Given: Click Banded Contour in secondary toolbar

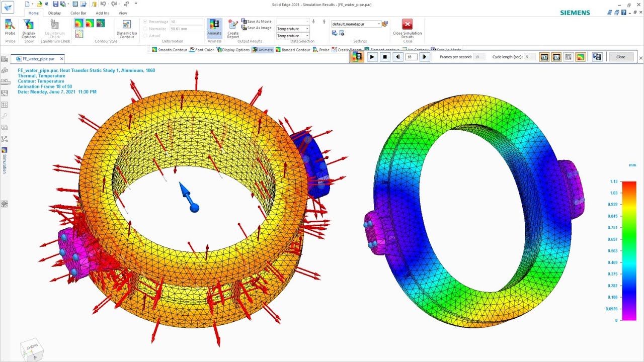Looking at the screenshot, I should point(293,50).
